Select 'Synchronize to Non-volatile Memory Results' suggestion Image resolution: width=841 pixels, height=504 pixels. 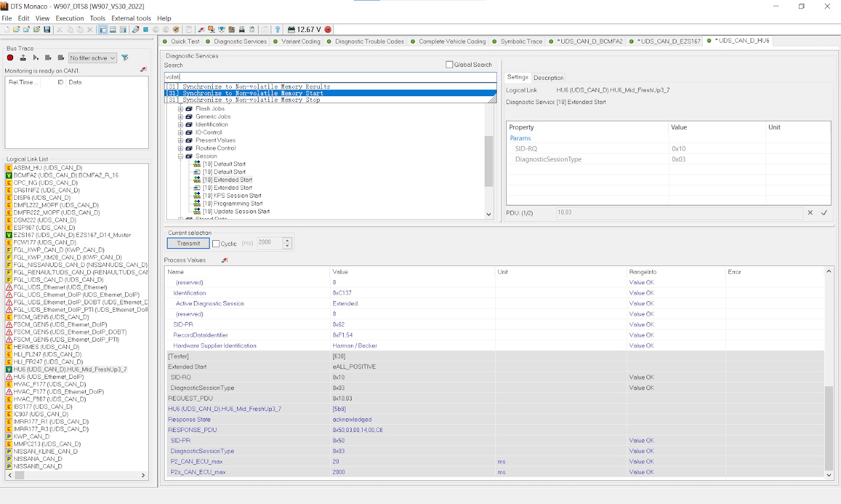[x=331, y=87]
